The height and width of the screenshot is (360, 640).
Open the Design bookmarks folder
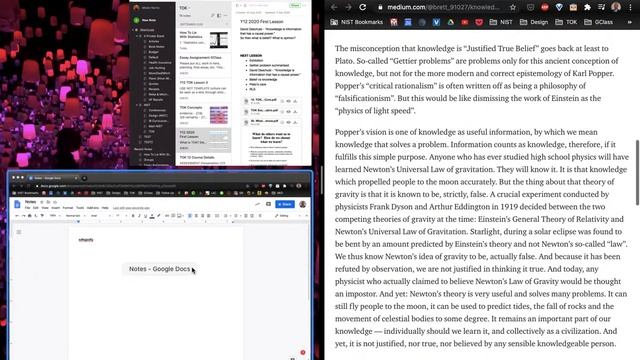point(533,22)
